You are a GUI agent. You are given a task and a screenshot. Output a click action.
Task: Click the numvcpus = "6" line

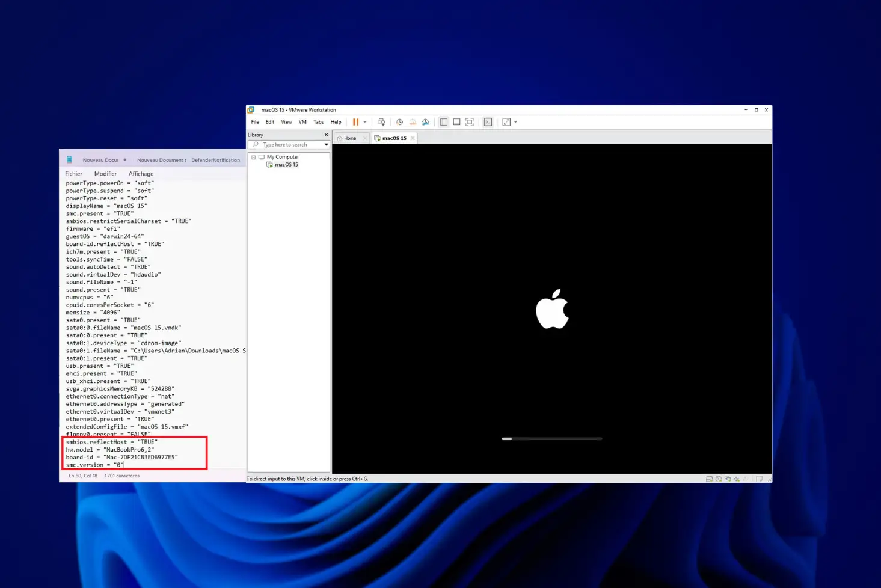[90, 297]
